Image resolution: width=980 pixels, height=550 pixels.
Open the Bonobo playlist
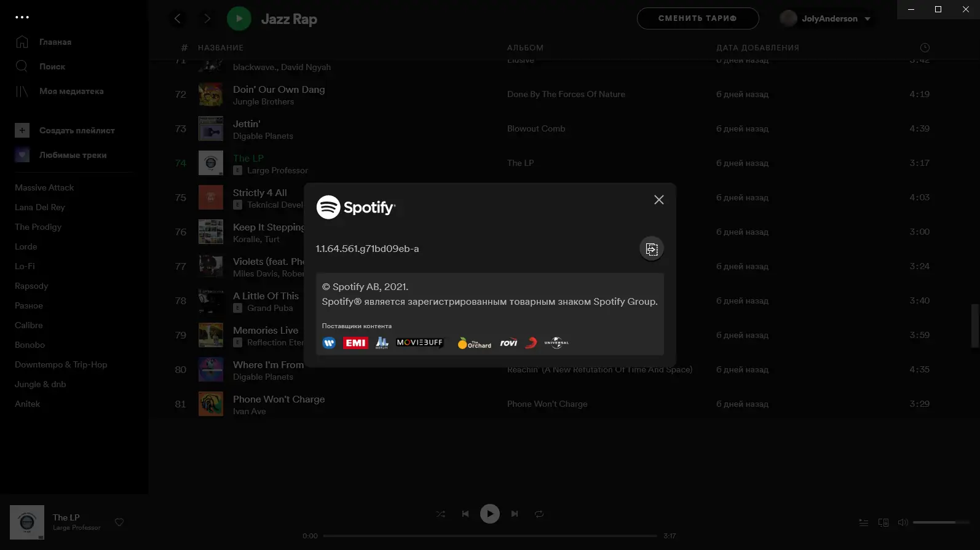pyautogui.click(x=30, y=345)
